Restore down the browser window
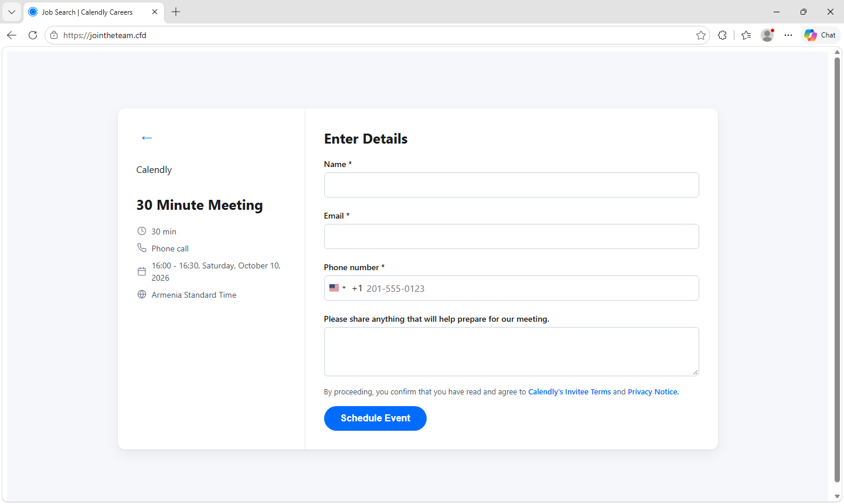Viewport: 844px width, 504px height. (x=804, y=12)
